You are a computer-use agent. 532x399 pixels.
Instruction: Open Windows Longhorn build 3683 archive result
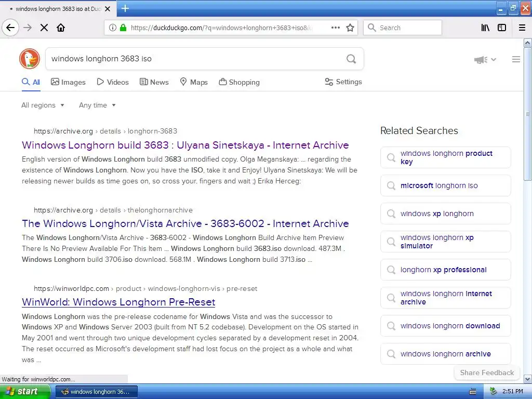(x=185, y=145)
